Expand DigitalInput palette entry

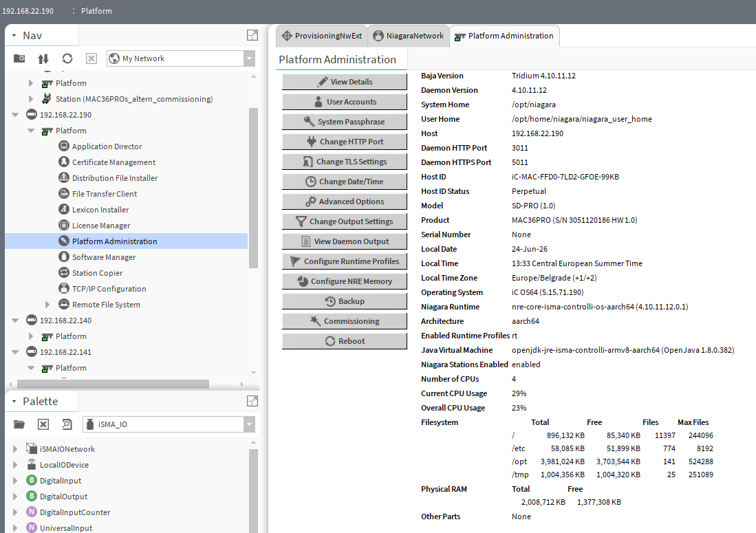pyautogui.click(x=15, y=481)
